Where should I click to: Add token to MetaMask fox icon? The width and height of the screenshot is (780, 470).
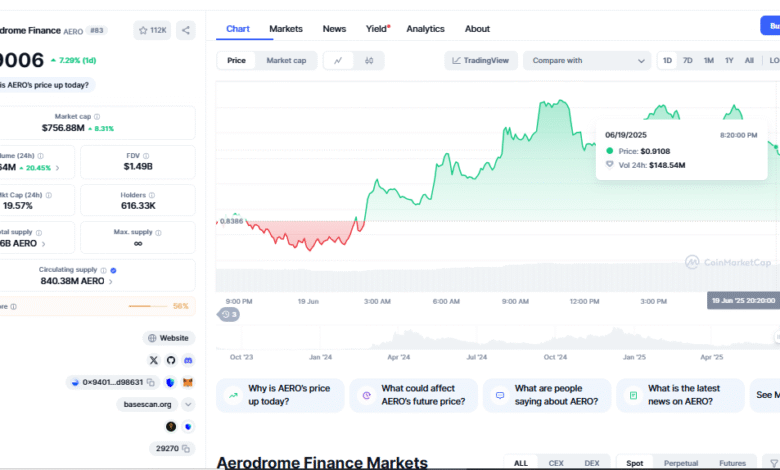[x=188, y=382]
